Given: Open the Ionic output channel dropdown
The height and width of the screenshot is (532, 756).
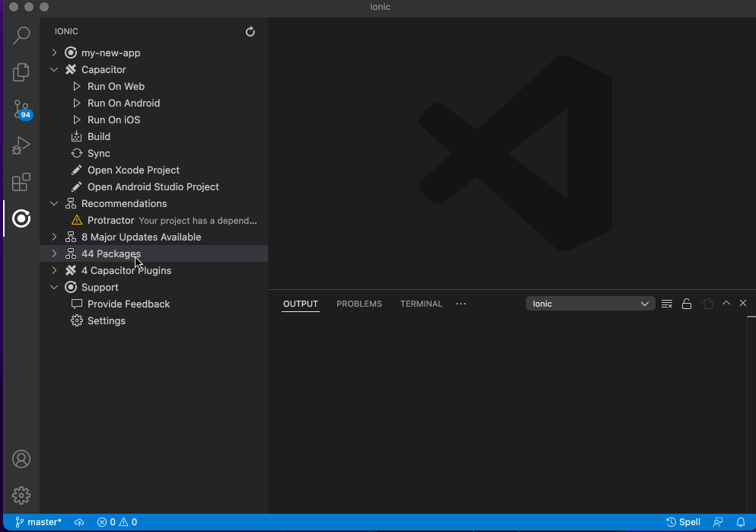Looking at the screenshot, I should coord(590,304).
